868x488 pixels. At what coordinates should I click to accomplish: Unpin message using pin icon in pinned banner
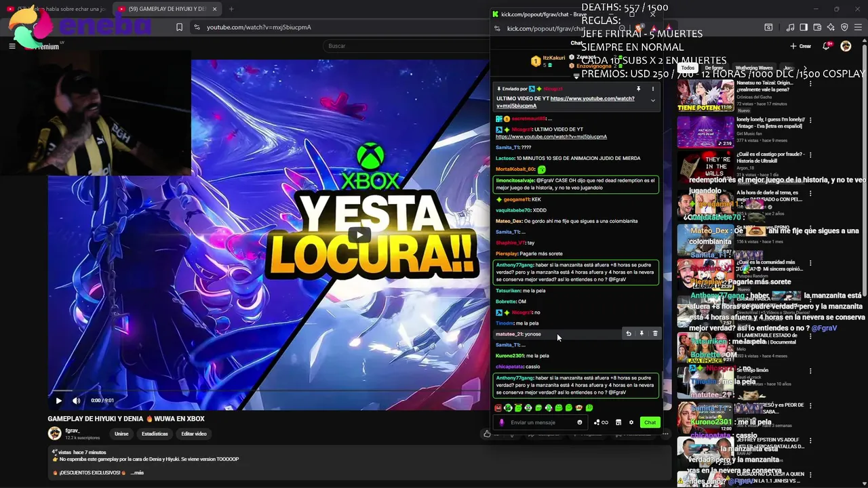[x=638, y=89]
